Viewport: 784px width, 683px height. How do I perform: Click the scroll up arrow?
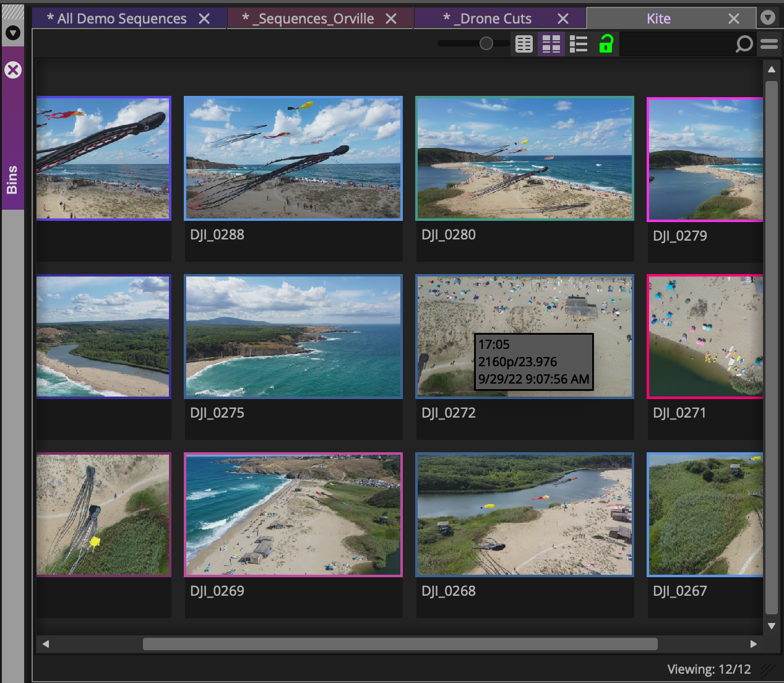[x=772, y=69]
